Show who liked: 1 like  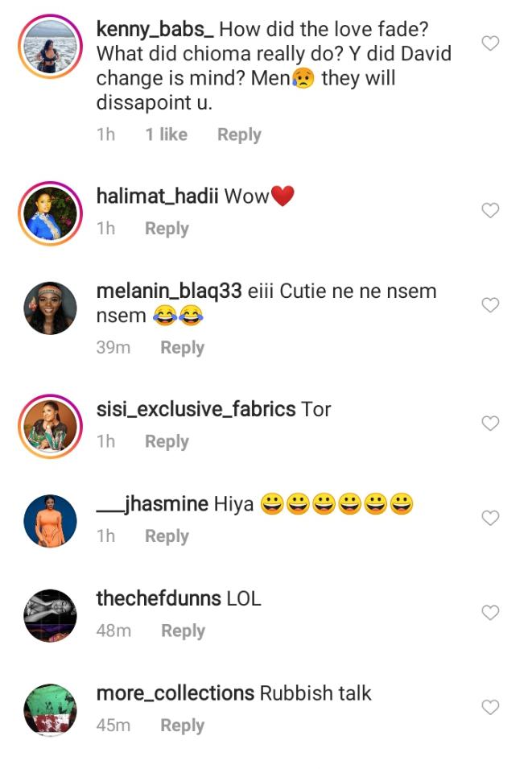167,134
